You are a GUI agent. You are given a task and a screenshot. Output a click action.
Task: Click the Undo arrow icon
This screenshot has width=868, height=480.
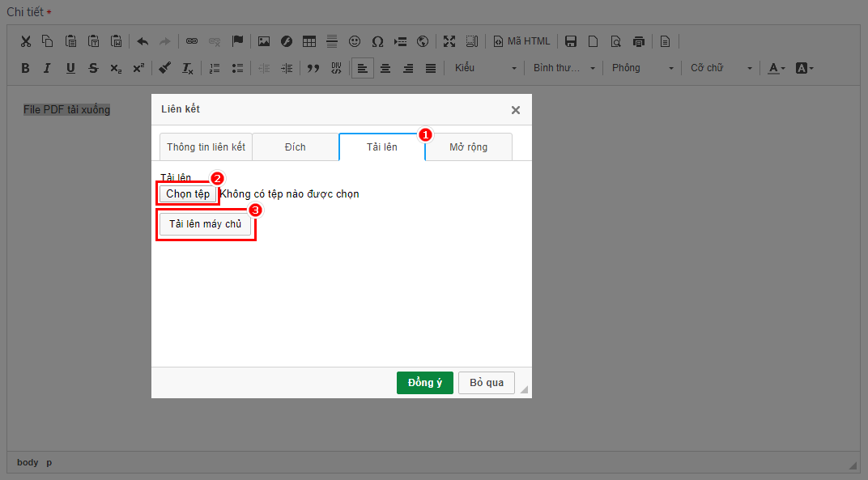click(143, 41)
